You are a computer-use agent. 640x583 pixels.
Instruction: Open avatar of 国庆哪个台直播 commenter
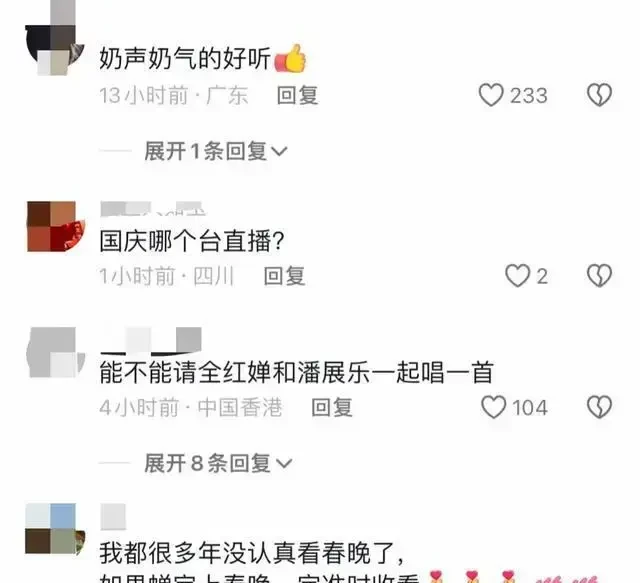point(56,226)
